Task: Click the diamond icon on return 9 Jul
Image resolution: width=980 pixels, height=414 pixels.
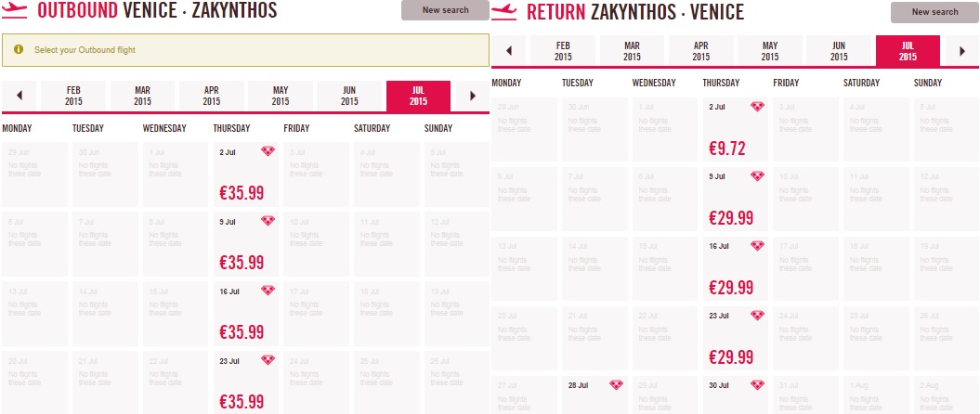Action: (757, 176)
